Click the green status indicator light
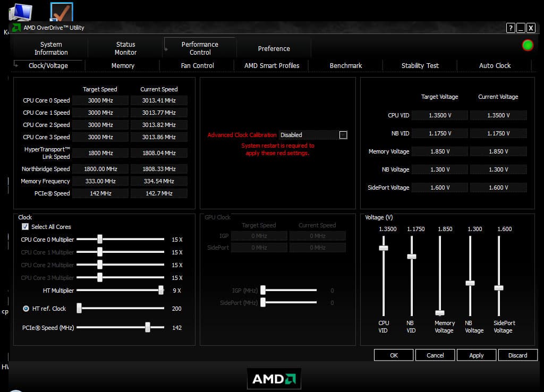The width and height of the screenshot is (544, 392). coord(528,45)
